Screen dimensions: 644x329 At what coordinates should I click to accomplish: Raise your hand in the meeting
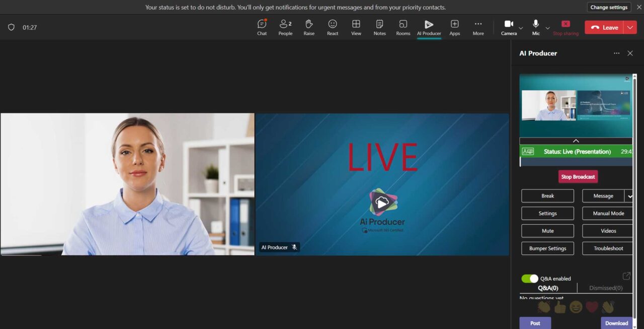pos(309,27)
